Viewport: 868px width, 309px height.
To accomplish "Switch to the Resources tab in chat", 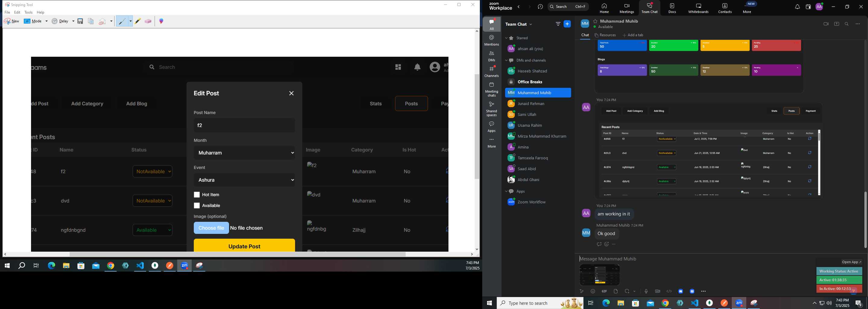I will coord(605,35).
